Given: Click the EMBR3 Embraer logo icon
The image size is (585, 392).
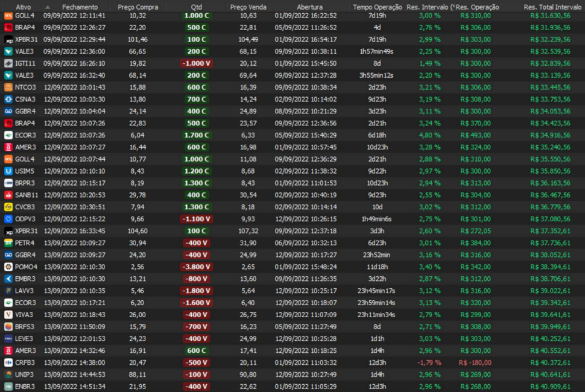Looking at the screenshot, I should pos(8,279).
